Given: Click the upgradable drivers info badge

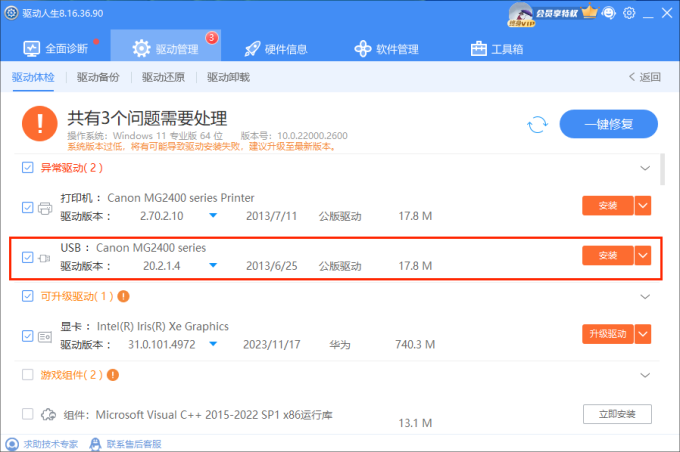Looking at the screenshot, I should coord(124,296).
